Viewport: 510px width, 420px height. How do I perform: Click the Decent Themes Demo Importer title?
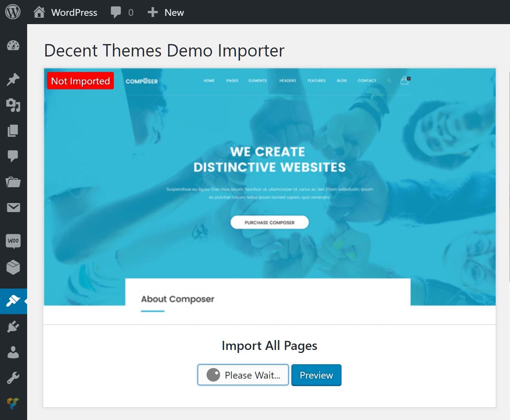[x=164, y=50]
